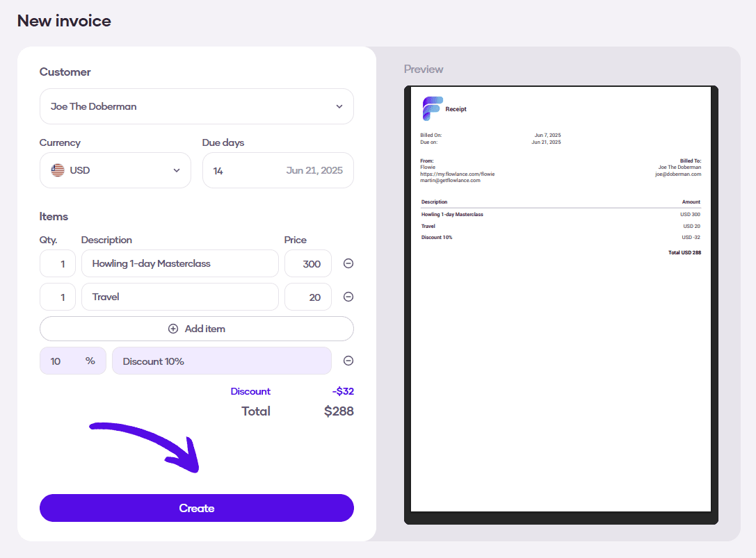
Task: Click the Create button
Action: point(197,508)
